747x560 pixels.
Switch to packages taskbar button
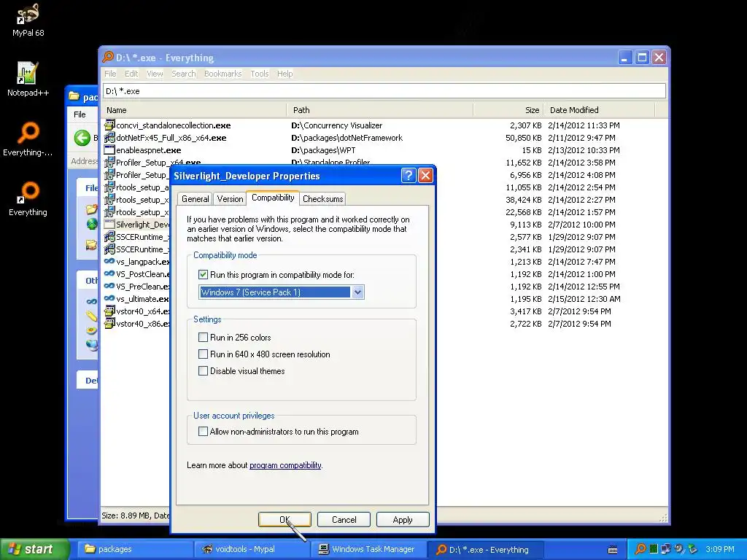click(x=135, y=549)
